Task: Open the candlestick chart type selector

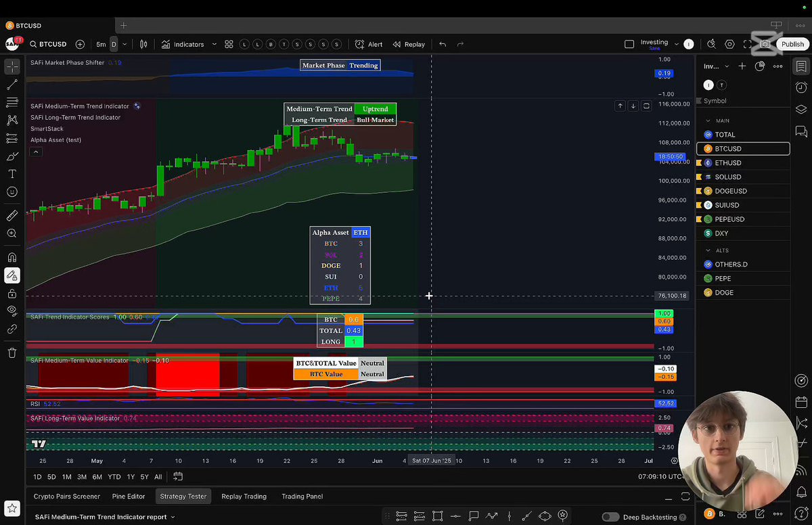Action: 143,44
